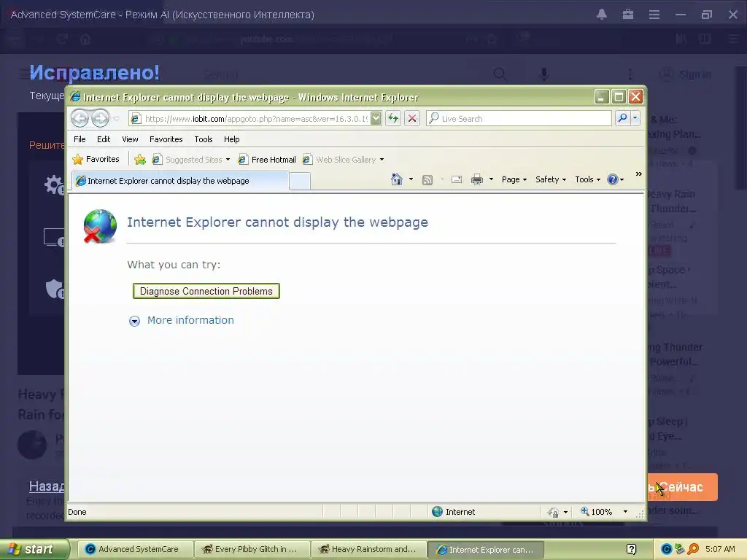The height and width of the screenshot is (560, 747).
Task: Expand the address bar URL history dropdown
Action: (x=376, y=118)
